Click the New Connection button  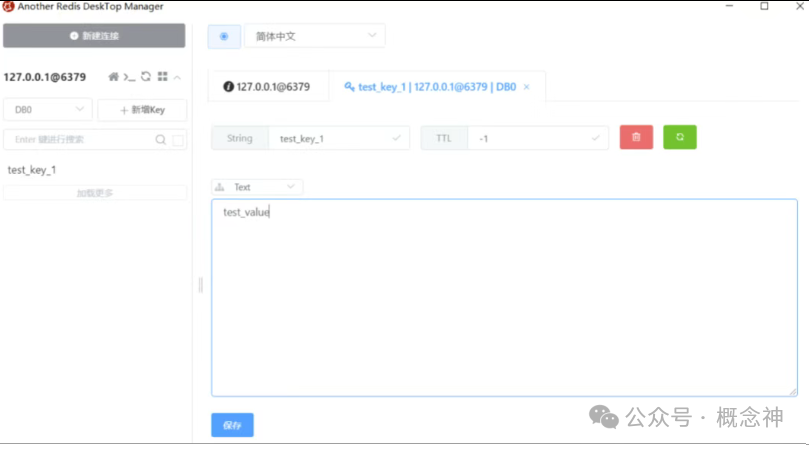coord(94,36)
